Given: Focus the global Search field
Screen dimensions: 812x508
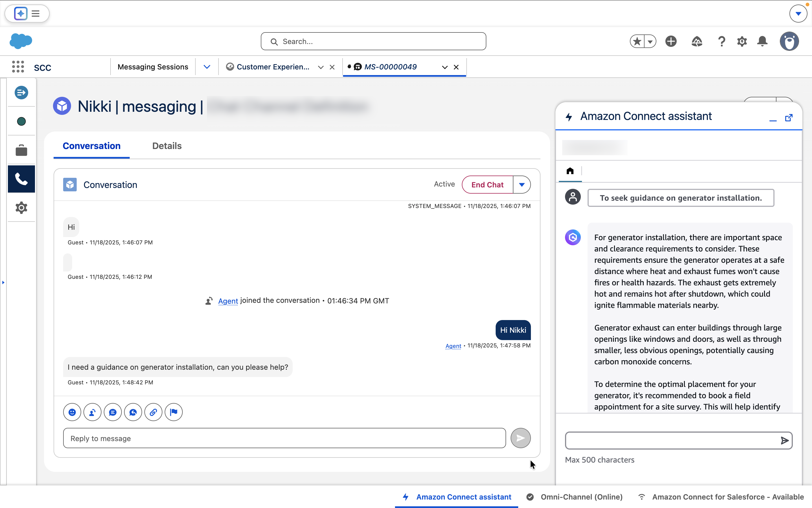Looking at the screenshot, I should [x=373, y=41].
